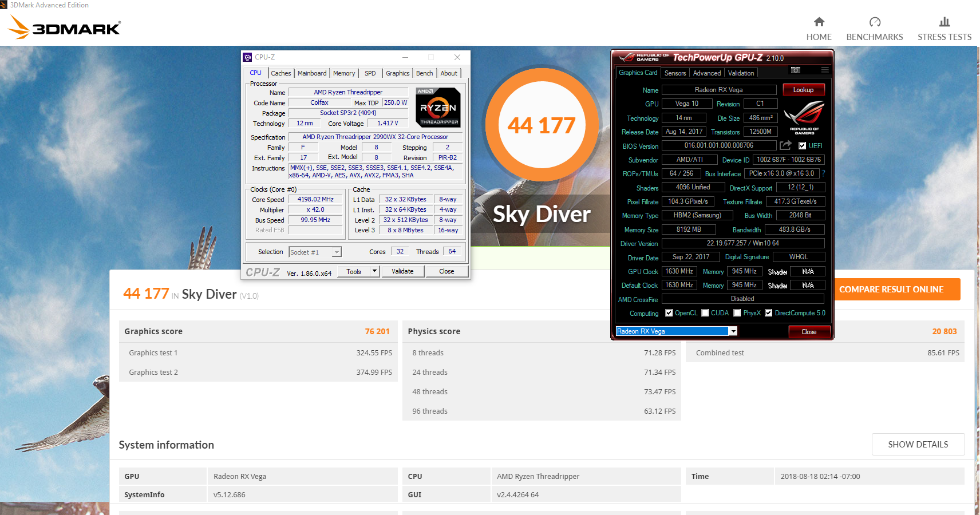
Task: Click the GPU-Z Driver Version field
Action: pyautogui.click(x=743, y=243)
